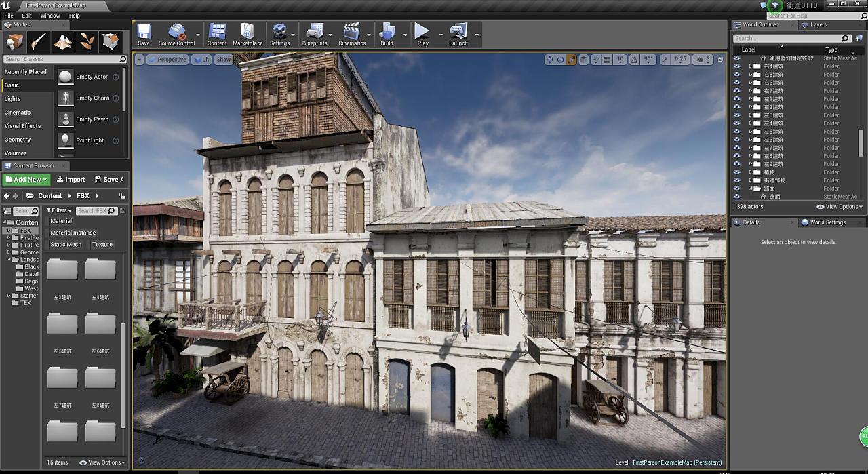Hide the 左1建筑 folder via eye icon
Viewport: 868px width, 474px height.
(x=737, y=99)
